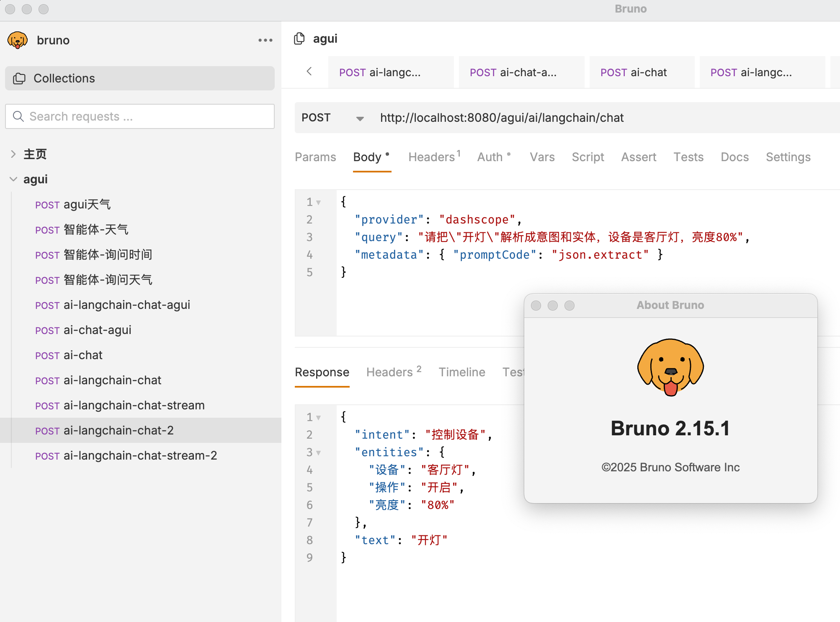840x622 pixels.
Task: Expand the 主页 collection
Action: pyautogui.click(x=13, y=154)
